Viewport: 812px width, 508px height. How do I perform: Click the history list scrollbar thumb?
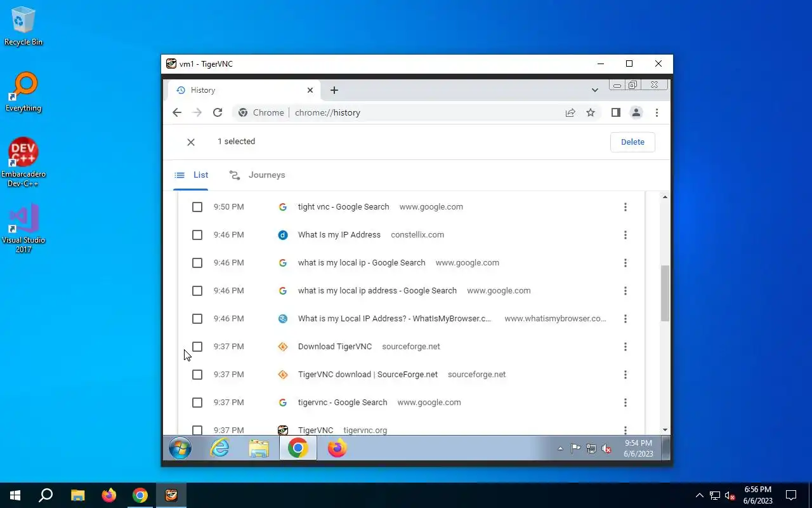pyautogui.click(x=665, y=293)
